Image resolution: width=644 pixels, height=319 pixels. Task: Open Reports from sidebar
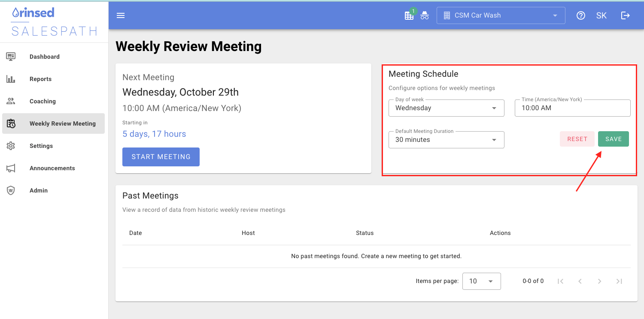pyautogui.click(x=53, y=79)
